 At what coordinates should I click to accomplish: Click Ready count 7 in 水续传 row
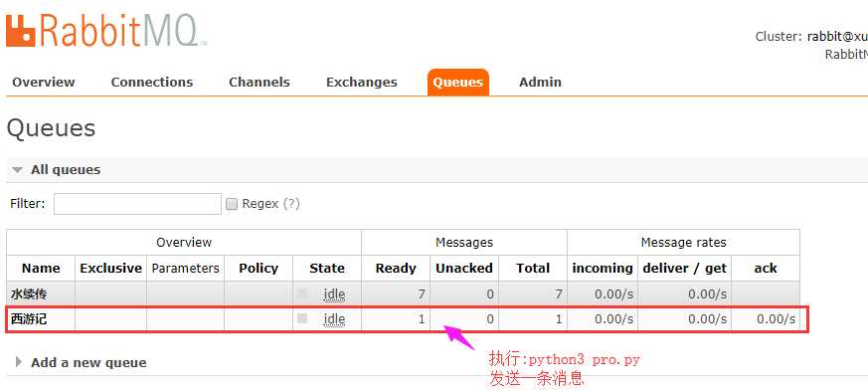tap(422, 294)
